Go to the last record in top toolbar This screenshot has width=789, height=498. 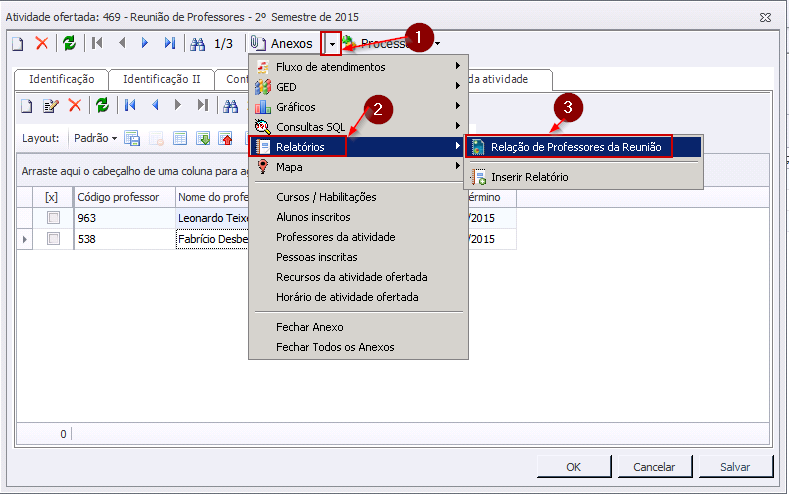(170, 44)
